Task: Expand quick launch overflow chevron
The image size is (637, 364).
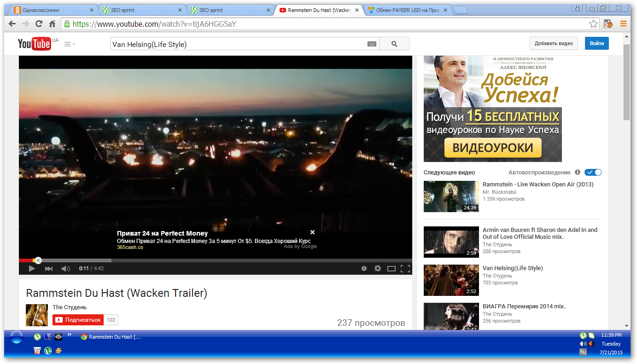Action: coord(70,335)
